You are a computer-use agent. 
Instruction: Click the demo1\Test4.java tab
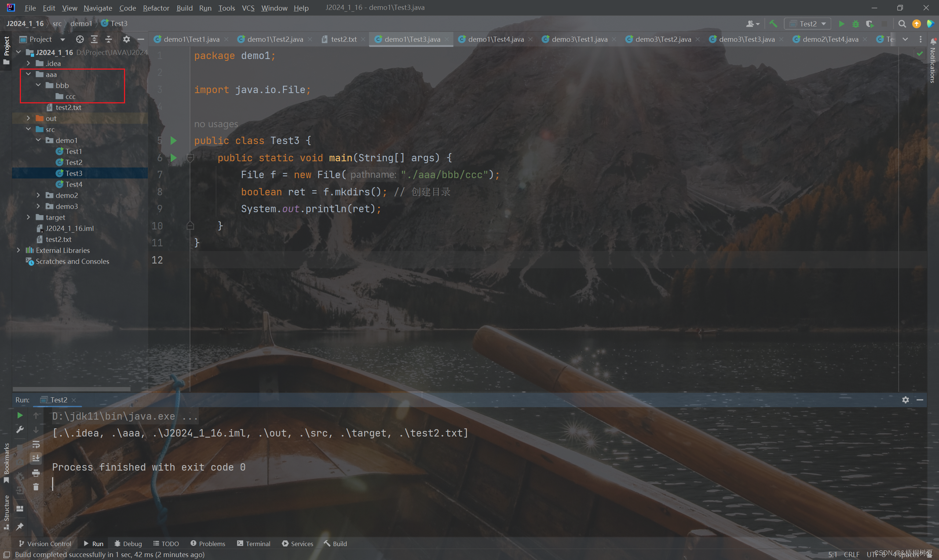pyautogui.click(x=493, y=39)
